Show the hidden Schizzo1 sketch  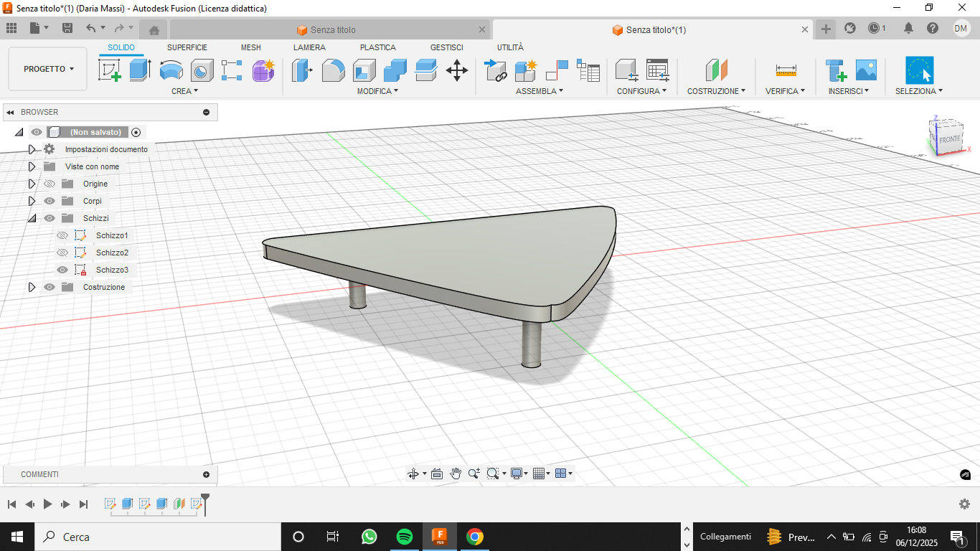click(62, 235)
